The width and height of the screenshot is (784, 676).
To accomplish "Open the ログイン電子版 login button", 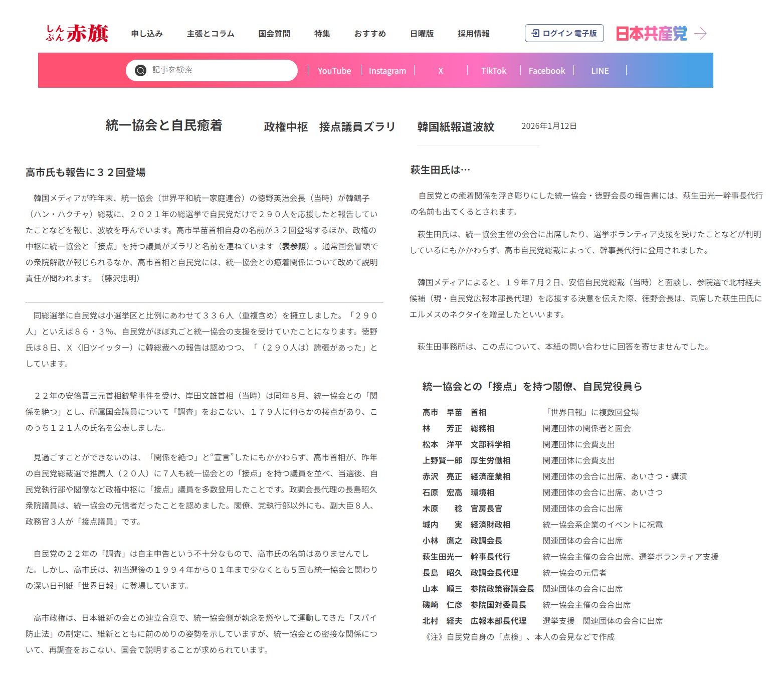I will [564, 33].
